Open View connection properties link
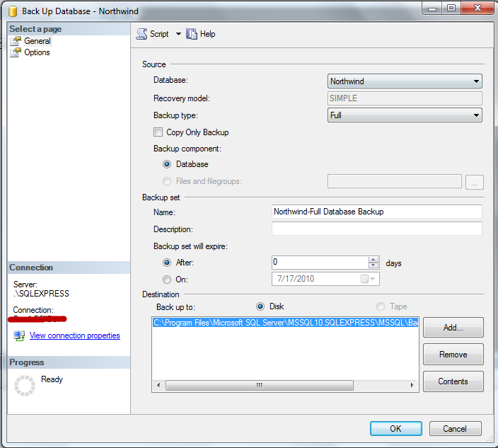The width and height of the screenshot is (498, 448). (75, 335)
